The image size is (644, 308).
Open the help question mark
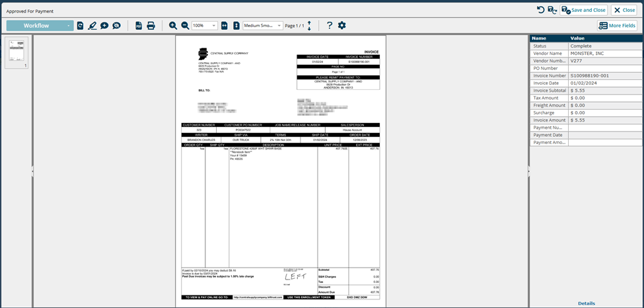point(330,26)
